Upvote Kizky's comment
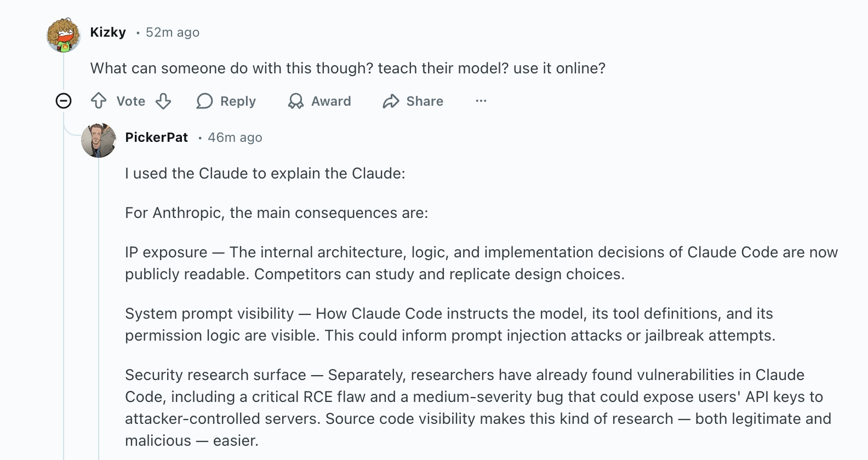Image resolution: width=868 pixels, height=460 pixels. point(99,101)
